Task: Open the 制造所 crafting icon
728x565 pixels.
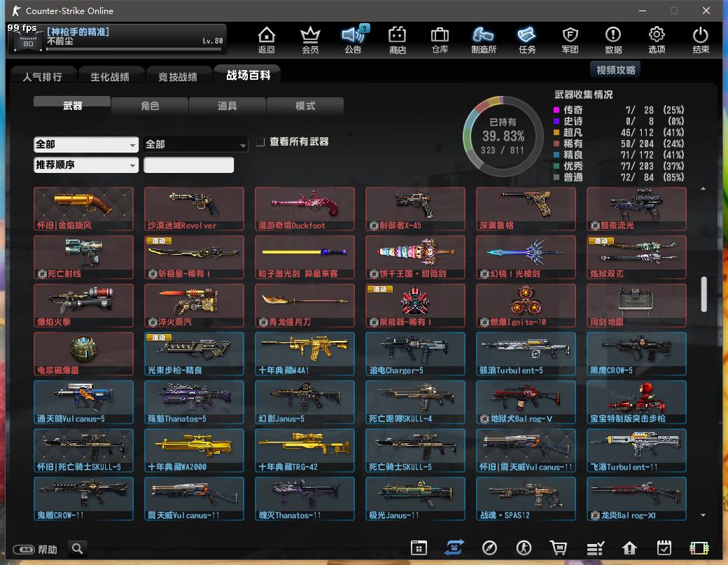Action: [483, 39]
